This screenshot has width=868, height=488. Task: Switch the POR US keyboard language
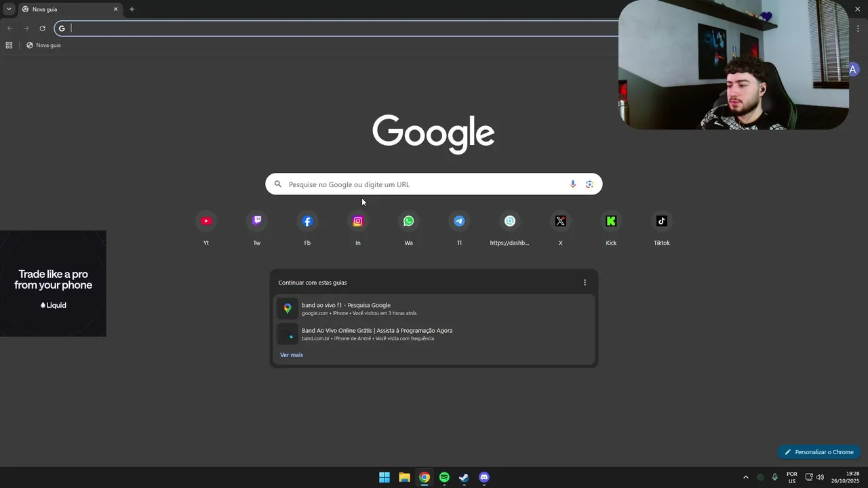[792, 477]
